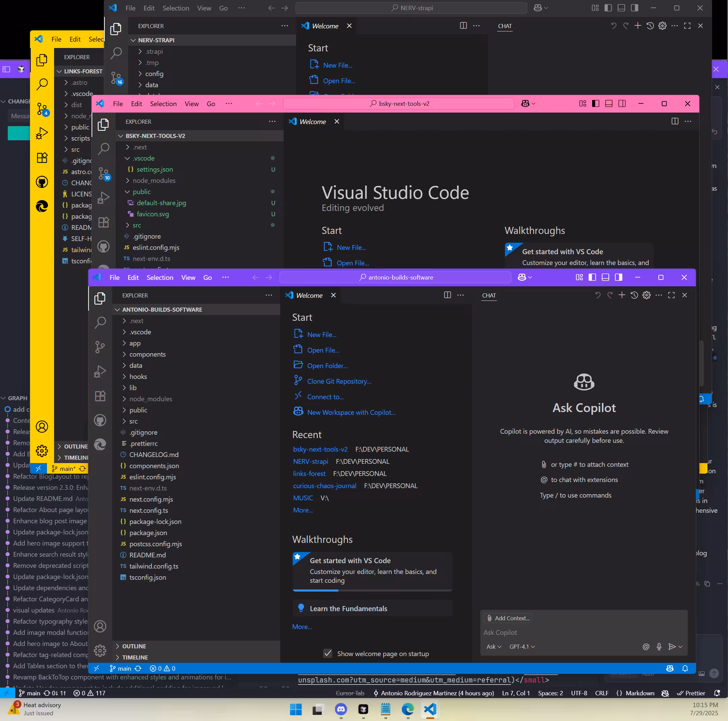The image size is (728, 721).
Task: Open View menu in bsky-next-tools-v2 window
Action: pos(192,104)
